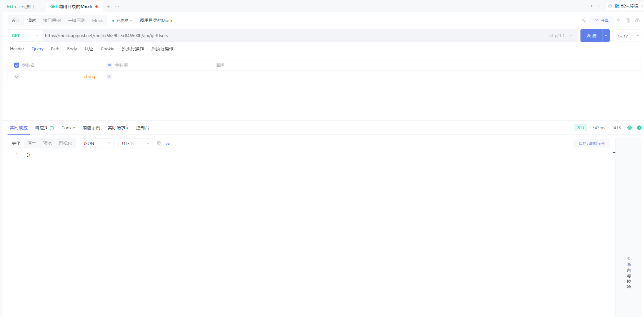This screenshot has height=317, width=644.
Task: Open the Mock tab
Action: (98, 20)
